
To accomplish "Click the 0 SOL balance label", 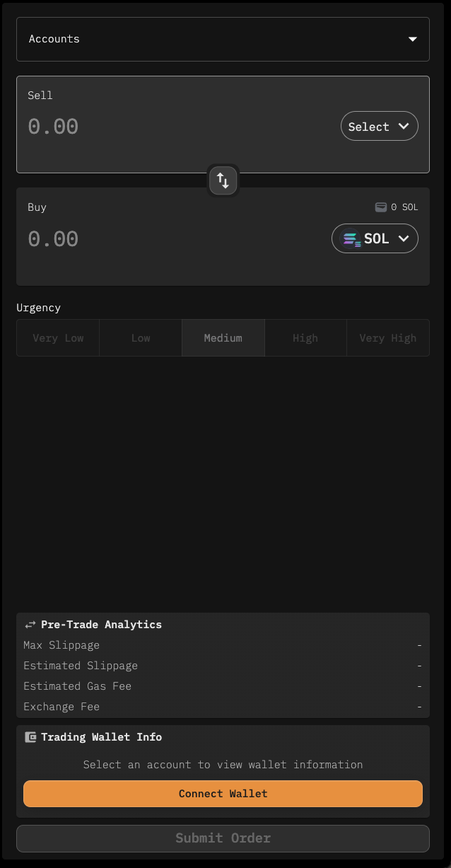I will coord(404,207).
